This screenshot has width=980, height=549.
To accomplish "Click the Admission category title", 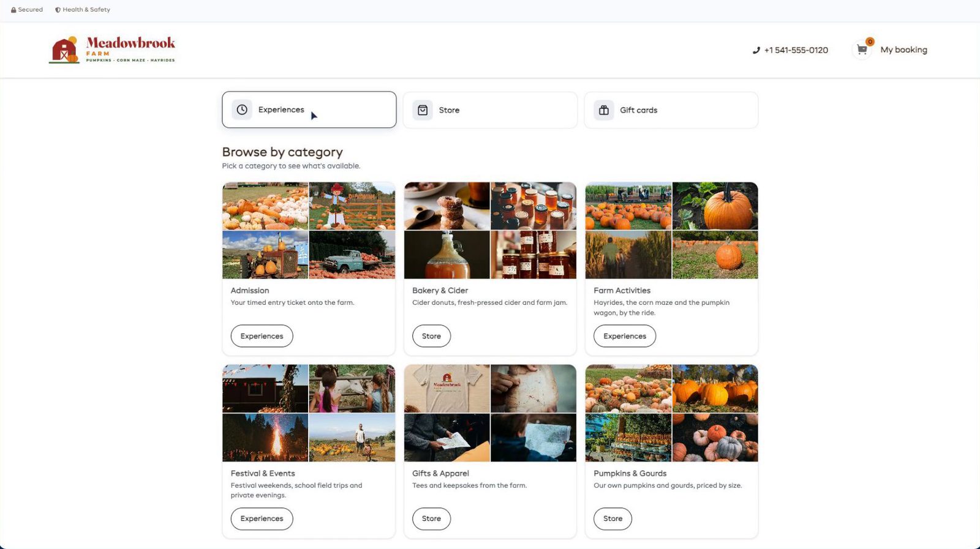I will tap(250, 291).
